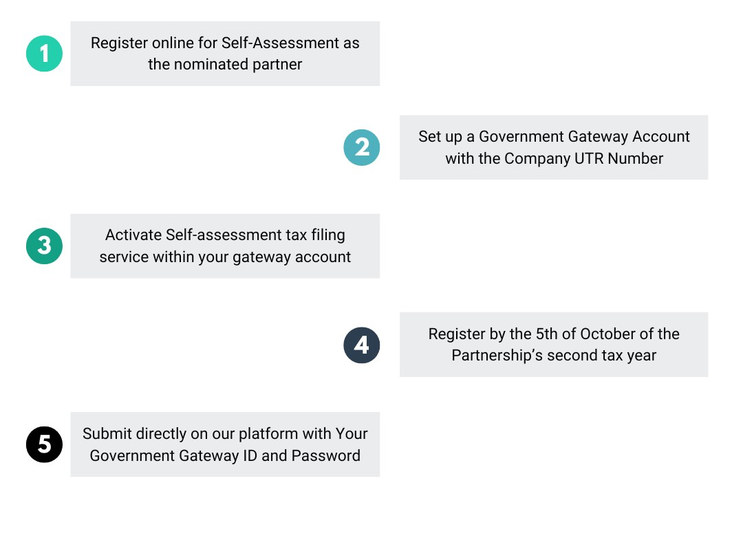Screen dimensions: 743x560
Task: Select the 'Register by the 5th of October' box
Action: pyautogui.click(x=554, y=345)
